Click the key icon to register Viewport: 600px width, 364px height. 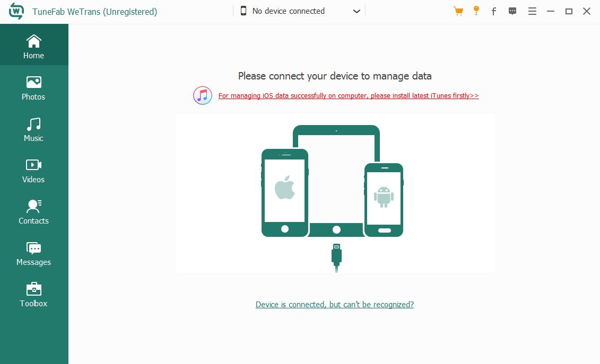(x=476, y=11)
